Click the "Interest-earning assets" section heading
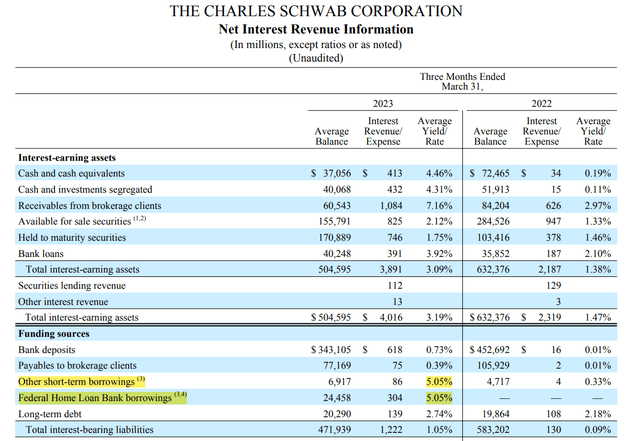This screenshot has width=640, height=441. coord(67,158)
